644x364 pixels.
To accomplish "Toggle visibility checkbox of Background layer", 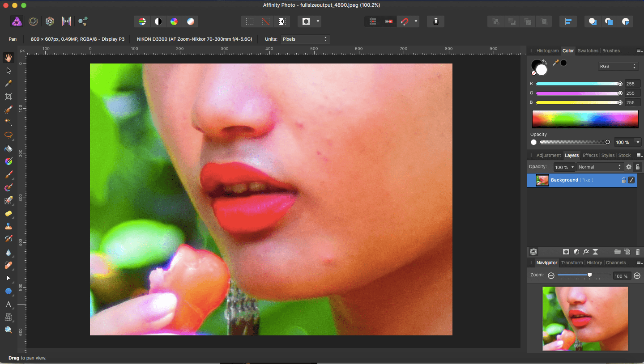I will [x=631, y=180].
